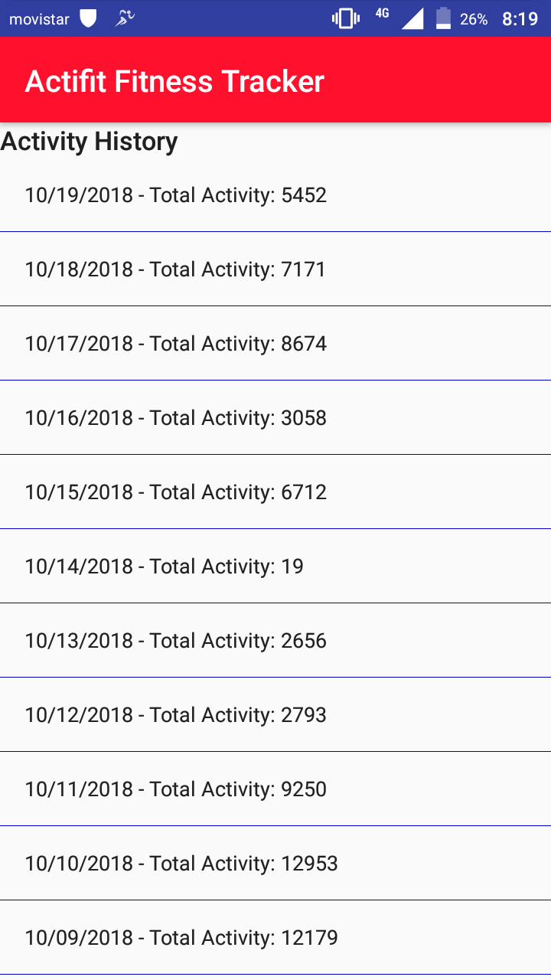Click the blue divider under the 10/15/2018 entry
This screenshot has width=551, height=980.
point(275,528)
